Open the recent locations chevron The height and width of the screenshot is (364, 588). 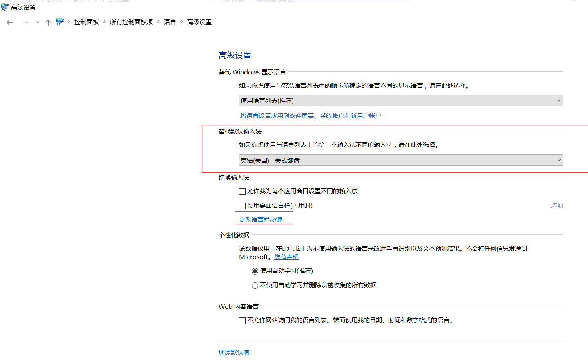(38, 22)
